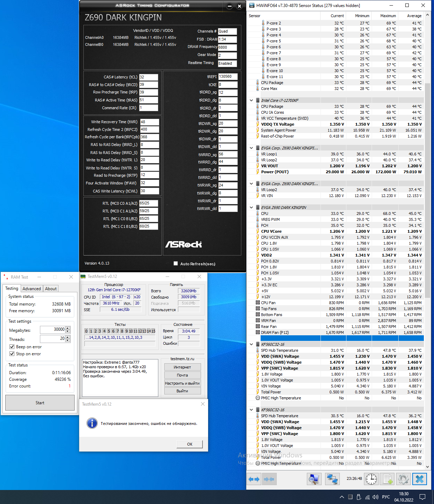Decrease Threads value with down arrow
The width and height of the screenshot is (434, 504).
tap(68, 340)
